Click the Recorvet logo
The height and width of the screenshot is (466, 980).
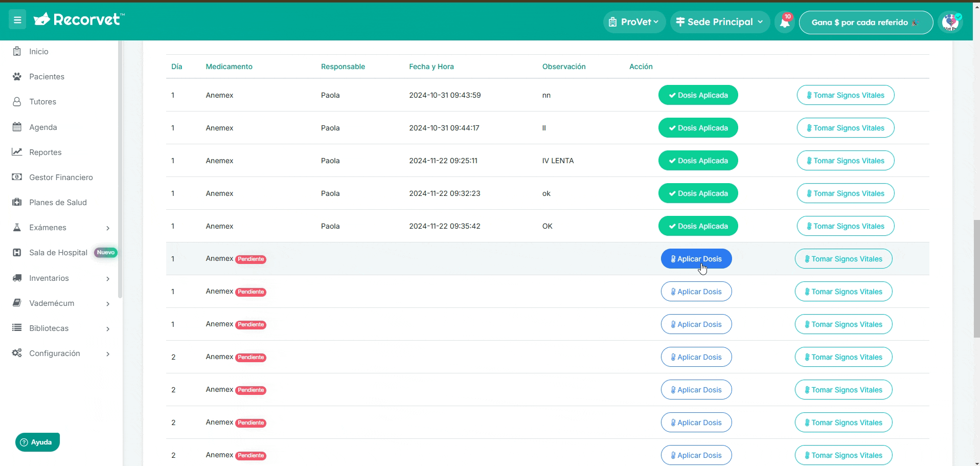pos(79,19)
